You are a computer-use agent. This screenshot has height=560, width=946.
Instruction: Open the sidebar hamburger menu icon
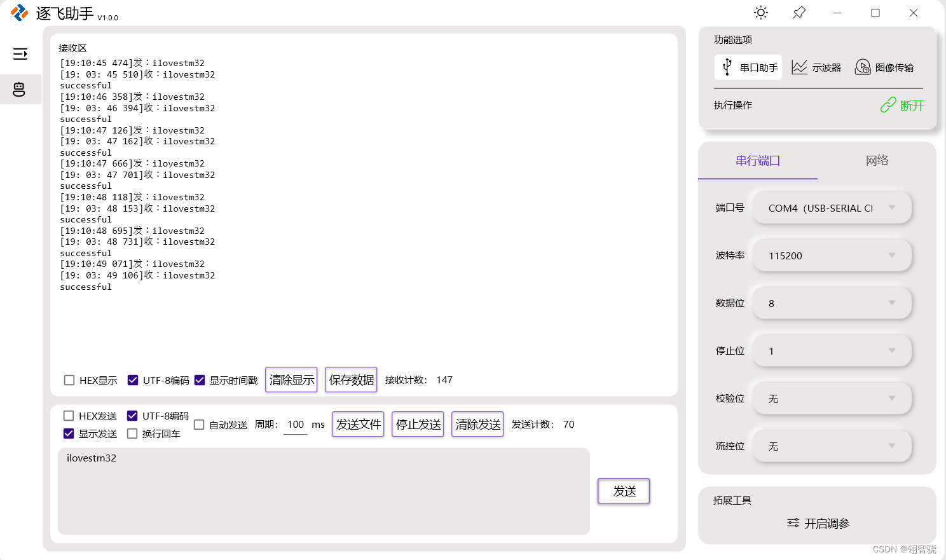[20, 53]
